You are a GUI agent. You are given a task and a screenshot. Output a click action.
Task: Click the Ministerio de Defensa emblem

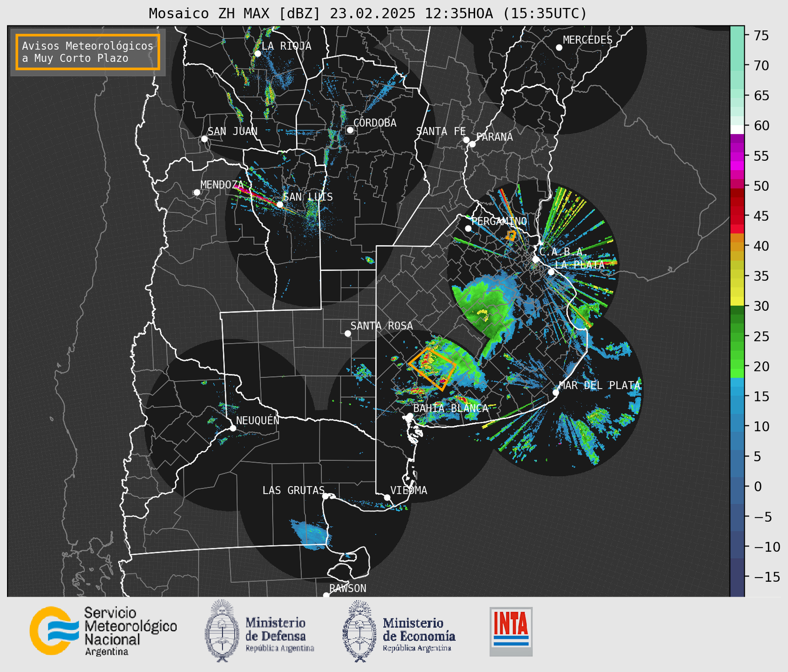pos(221,630)
